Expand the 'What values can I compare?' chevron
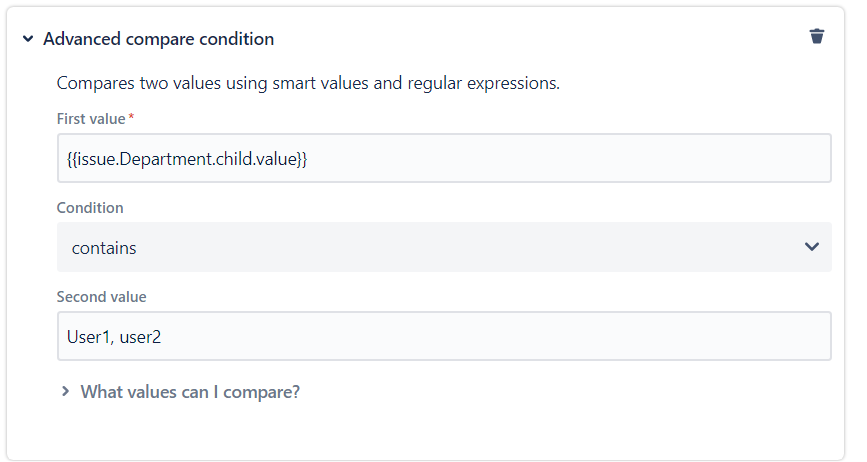 66,392
